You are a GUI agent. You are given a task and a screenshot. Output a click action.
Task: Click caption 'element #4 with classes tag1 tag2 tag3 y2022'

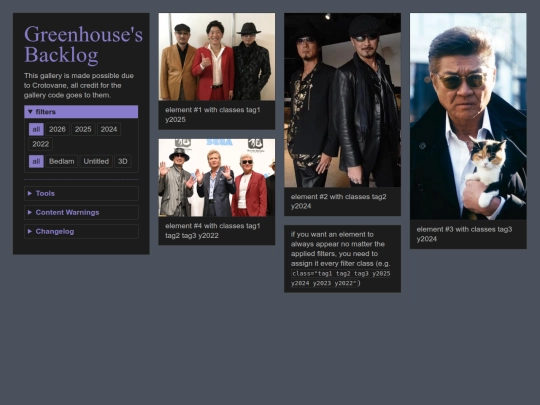[213, 231]
